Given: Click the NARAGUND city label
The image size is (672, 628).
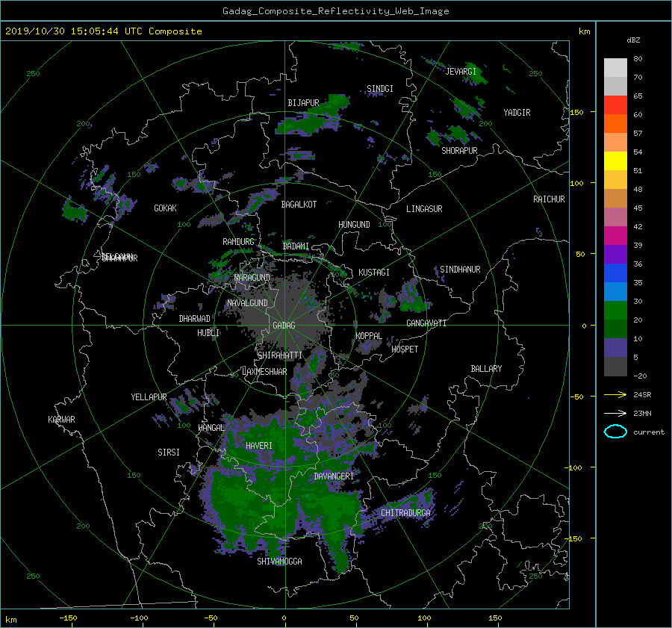Looking at the screenshot, I should (x=252, y=277).
